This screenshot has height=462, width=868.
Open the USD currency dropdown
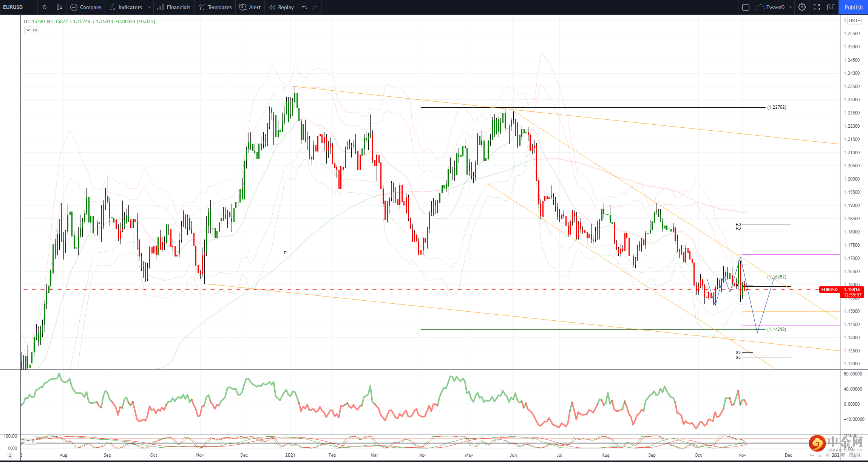(854, 21)
